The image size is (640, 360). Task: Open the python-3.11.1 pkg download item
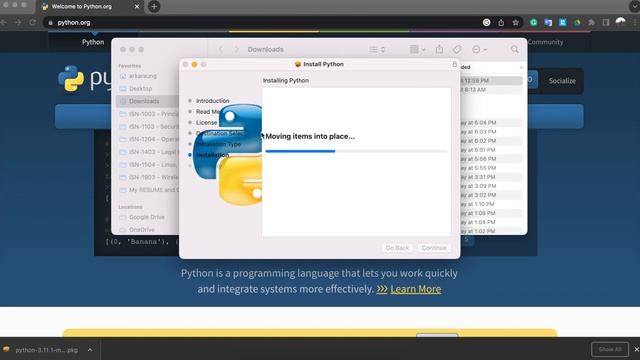[x=46, y=350]
